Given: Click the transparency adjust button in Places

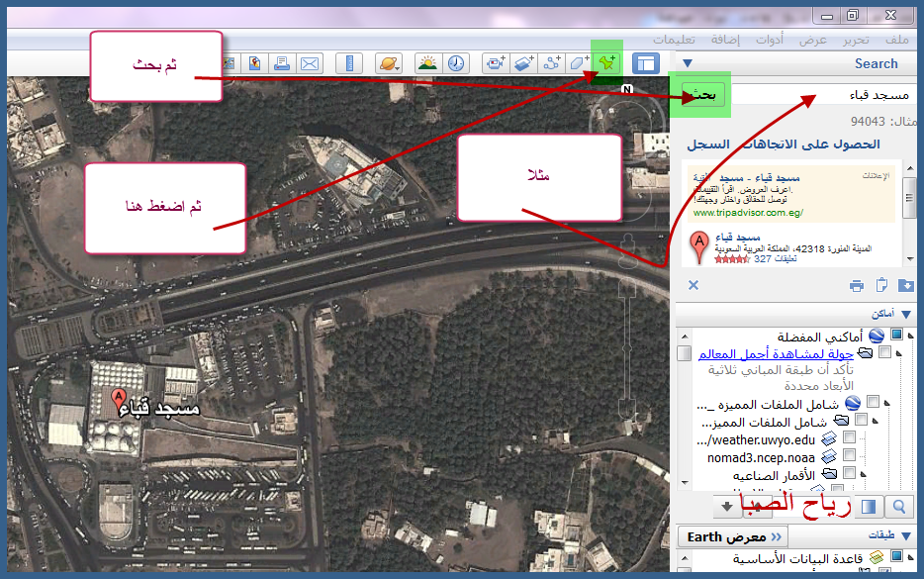Looking at the screenshot, I should click(x=869, y=506).
